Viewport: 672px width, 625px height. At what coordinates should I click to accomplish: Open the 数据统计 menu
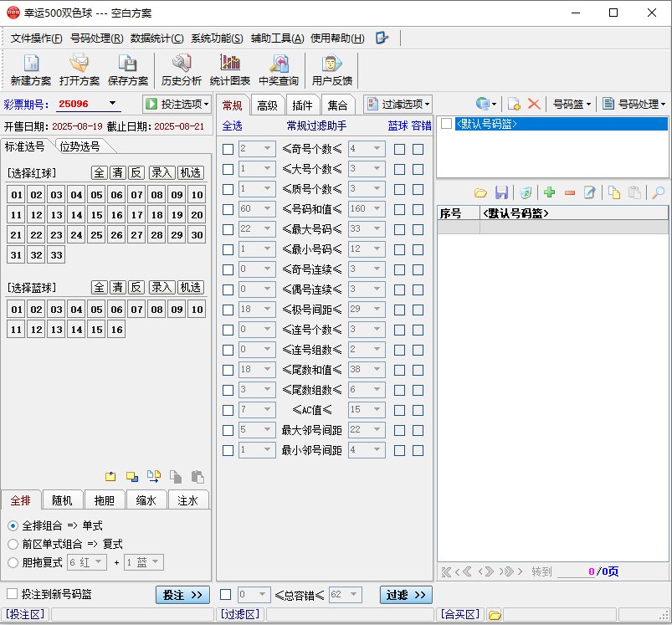[x=156, y=38]
